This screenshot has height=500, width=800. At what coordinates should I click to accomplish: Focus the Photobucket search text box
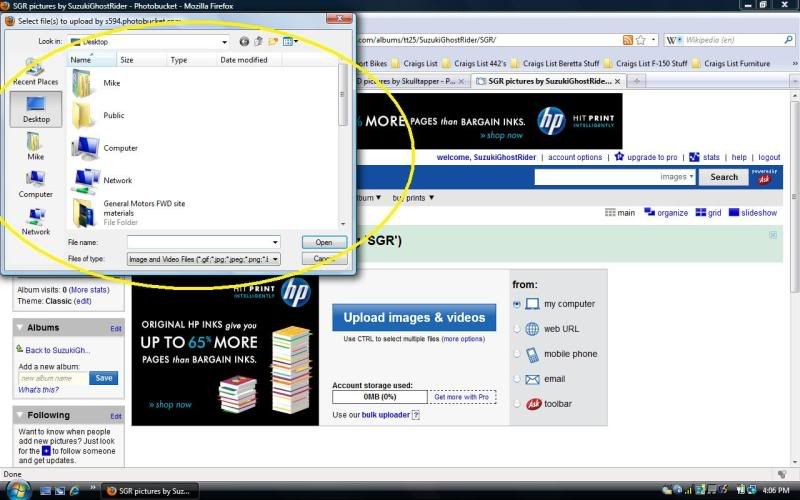point(596,177)
